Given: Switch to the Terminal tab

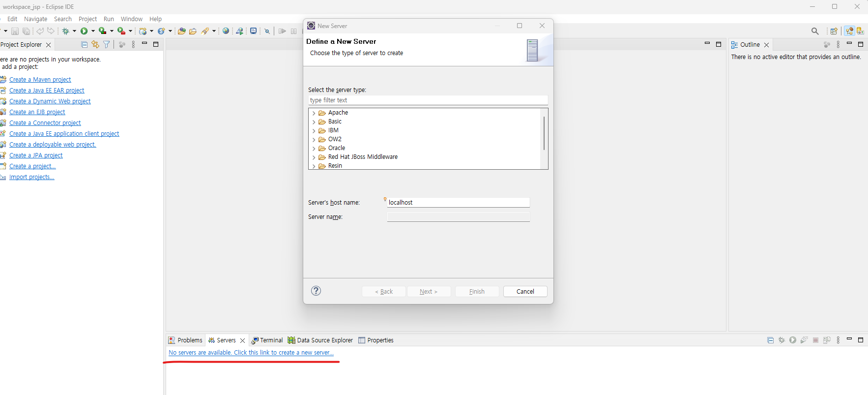Looking at the screenshot, I should tap(267, 340).
